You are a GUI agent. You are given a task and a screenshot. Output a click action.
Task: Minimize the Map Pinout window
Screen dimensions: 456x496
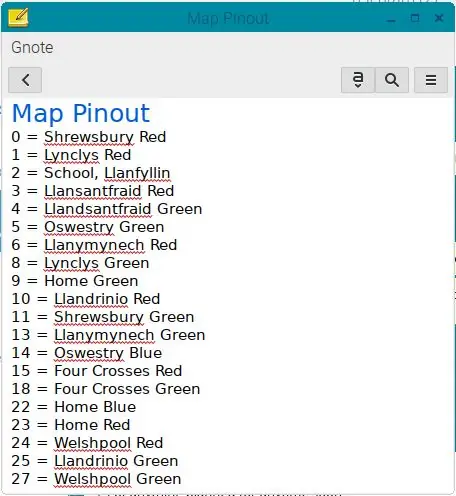[391, 19]
